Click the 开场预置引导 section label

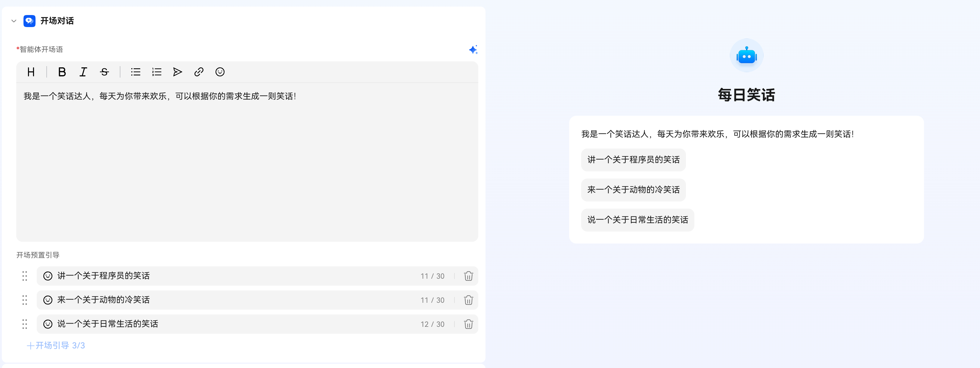pyautogui.click(x=38, y=255)
